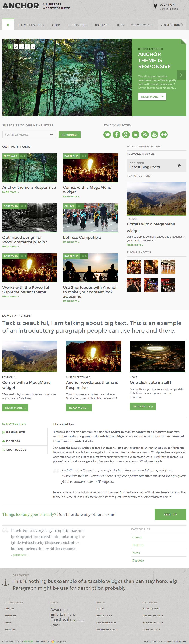Click the search magnifier icon

click(x=182, y=25)
